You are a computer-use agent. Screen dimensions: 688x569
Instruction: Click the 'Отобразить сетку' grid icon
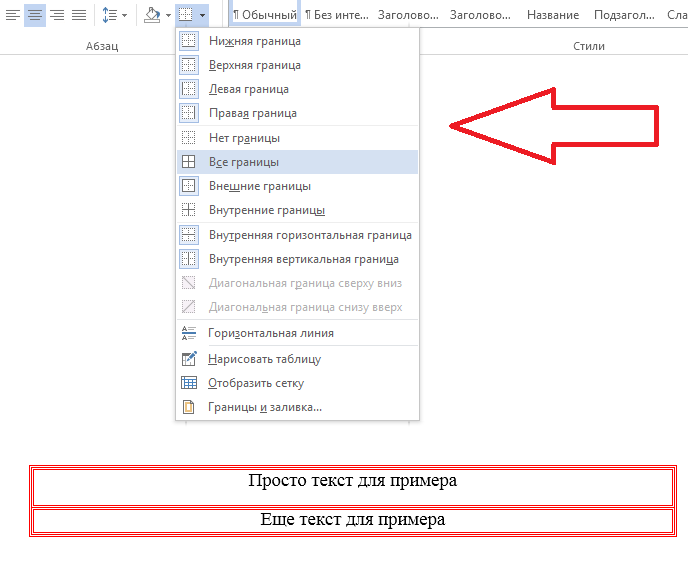click(188, 383)
